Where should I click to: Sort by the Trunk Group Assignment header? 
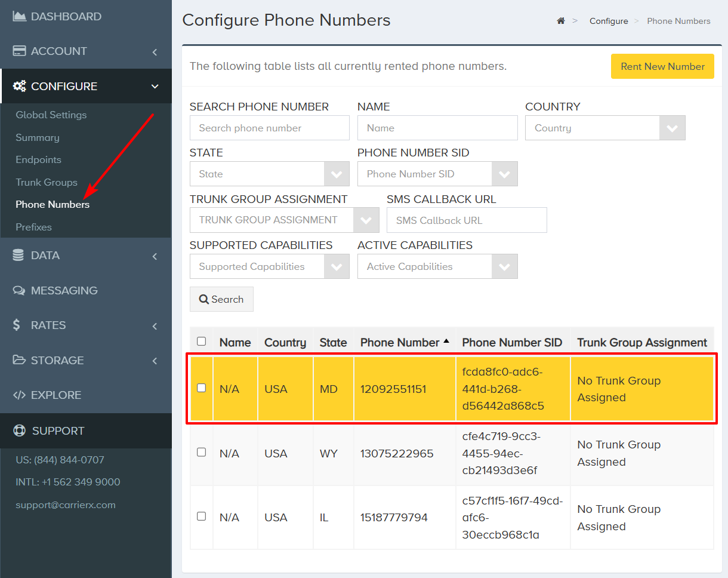point(642,342)
